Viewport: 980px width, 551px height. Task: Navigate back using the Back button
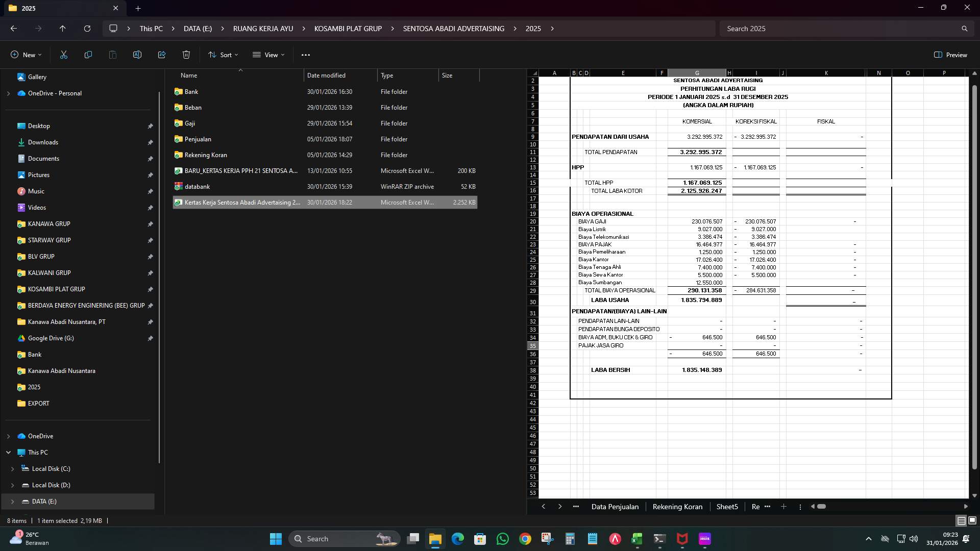pos(13,28)
